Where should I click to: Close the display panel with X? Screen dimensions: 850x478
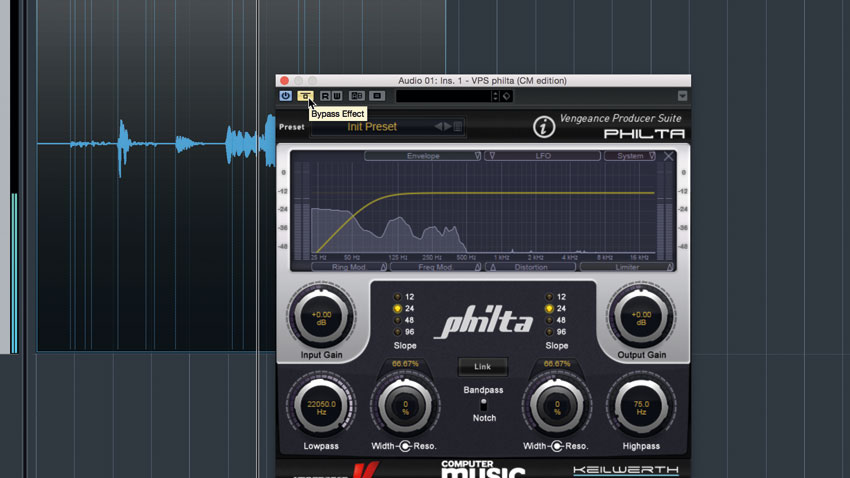[x=668, y=156]
